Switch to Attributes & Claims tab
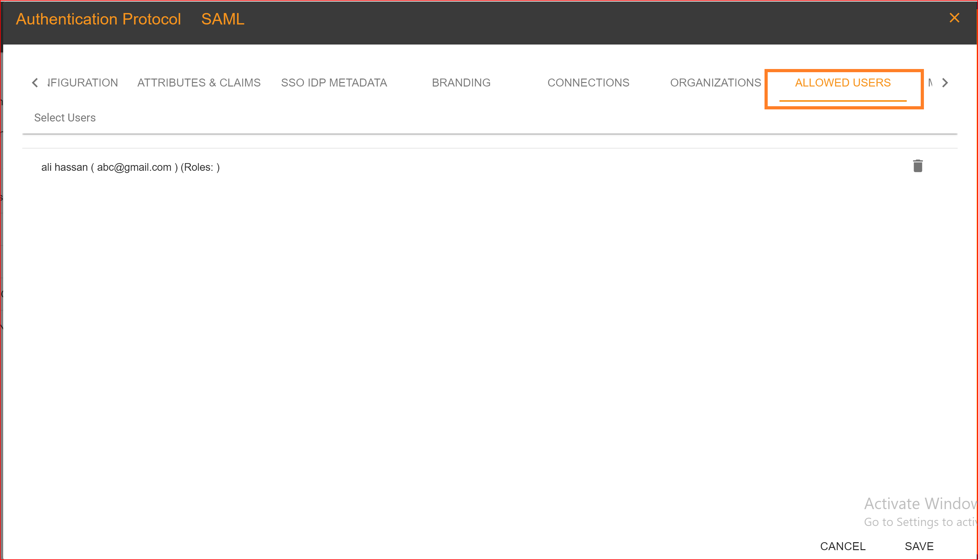 click(x=199, y=83)
